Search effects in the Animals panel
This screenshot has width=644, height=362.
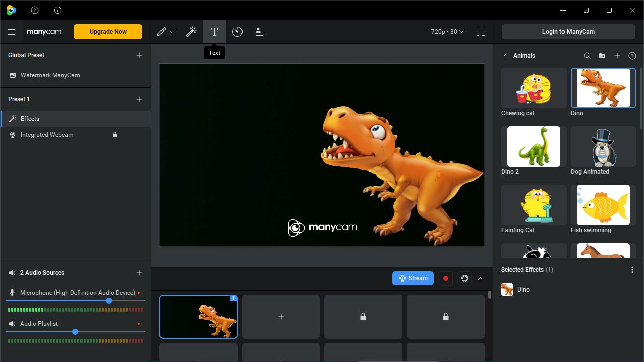[x=587, y=56]
